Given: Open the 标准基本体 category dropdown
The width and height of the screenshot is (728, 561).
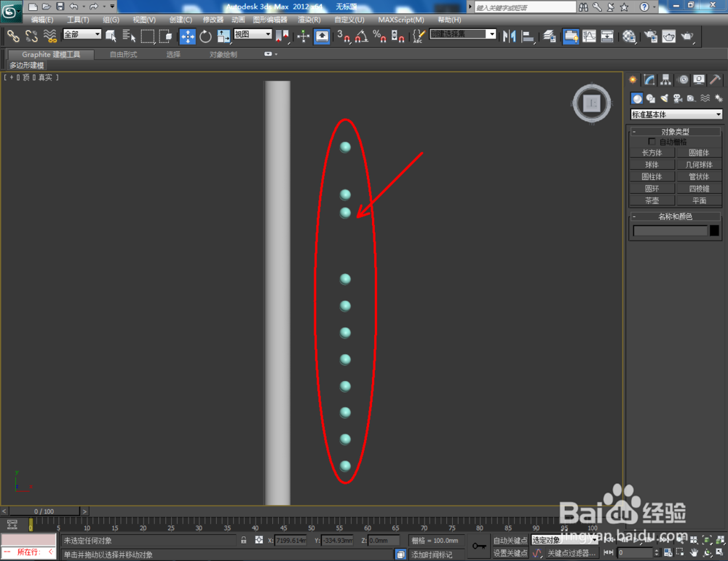Looking at the screenshot, I should (676, 114).
